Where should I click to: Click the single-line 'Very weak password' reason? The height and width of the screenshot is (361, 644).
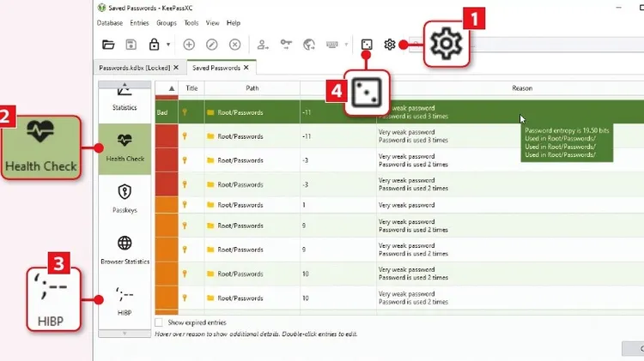pyautogui.click(x=407, y=205)
